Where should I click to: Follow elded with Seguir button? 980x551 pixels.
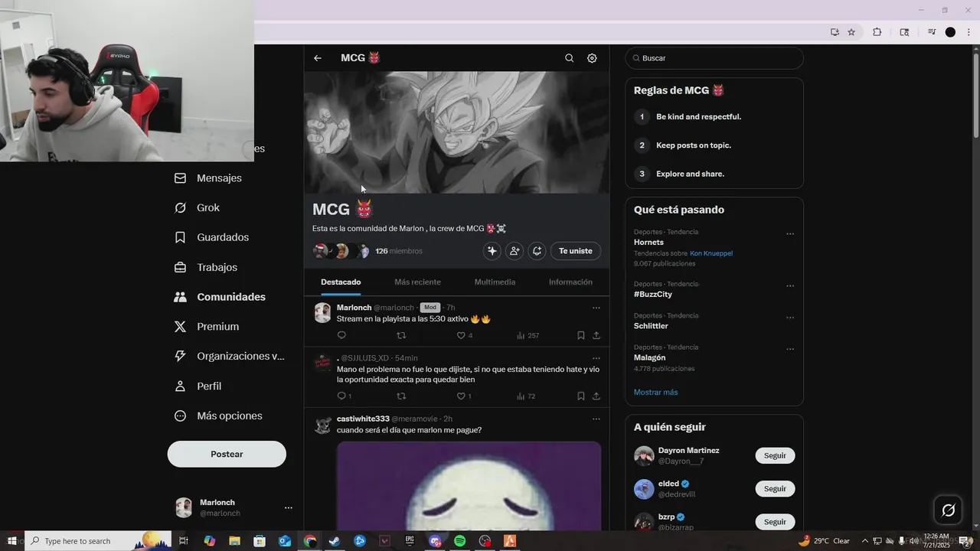pyautogui.click(x=775, y=488)
